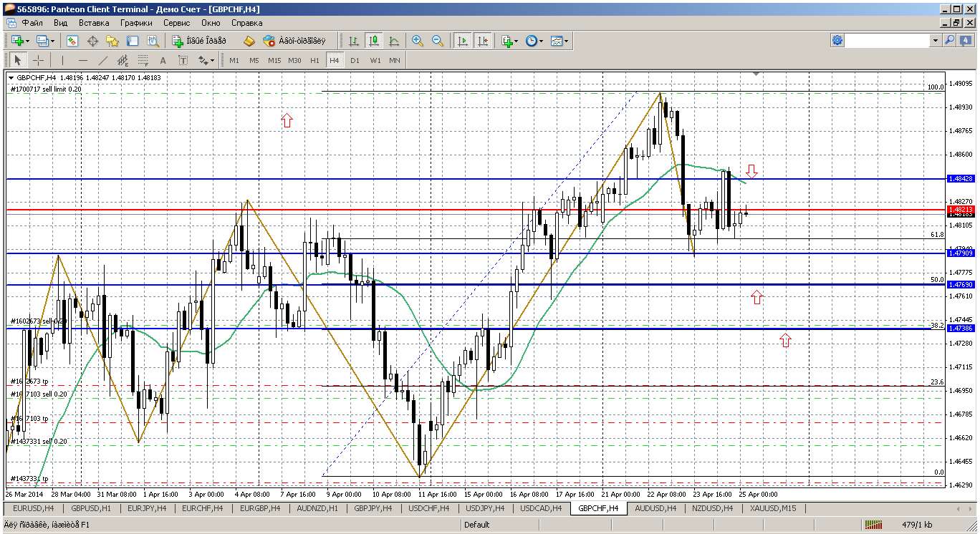This screenshot has height=534, width=980.
Task: Open the indicators list dropdown
Action: click(x=510, y=41)
